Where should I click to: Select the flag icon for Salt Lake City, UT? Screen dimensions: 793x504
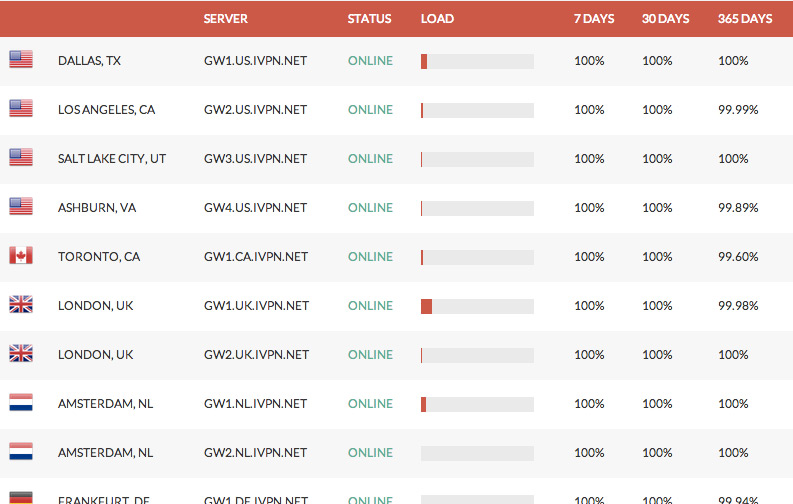tap(21, 158)
